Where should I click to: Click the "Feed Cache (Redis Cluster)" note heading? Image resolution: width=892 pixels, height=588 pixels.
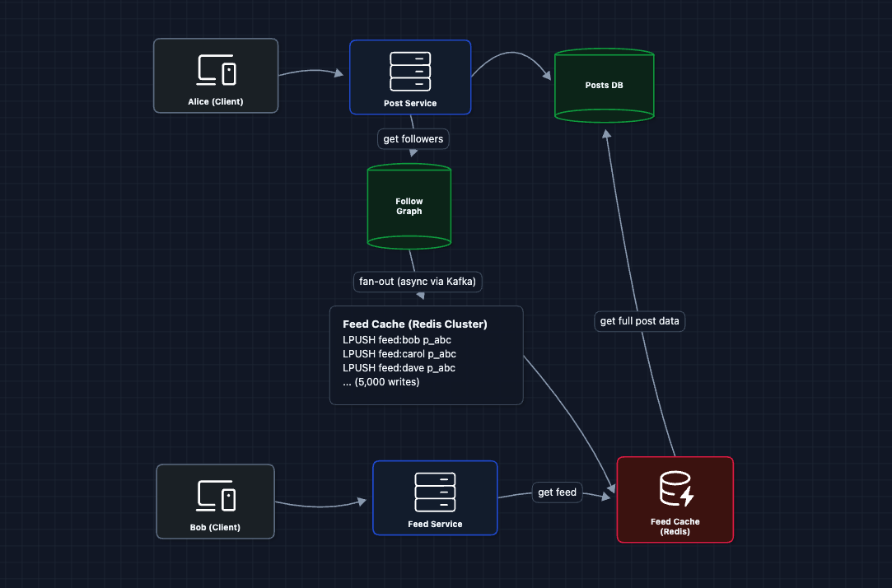[x=415, y=324]
